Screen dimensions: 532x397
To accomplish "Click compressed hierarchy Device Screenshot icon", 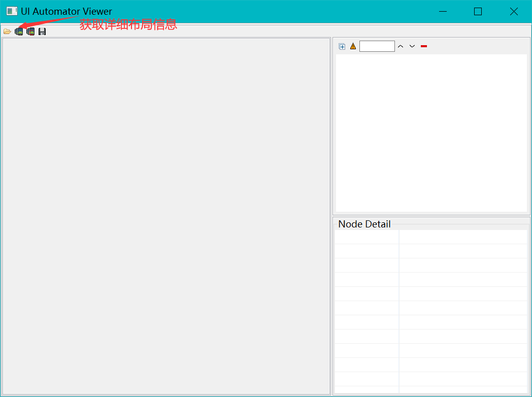I will (x=30, y=31).
